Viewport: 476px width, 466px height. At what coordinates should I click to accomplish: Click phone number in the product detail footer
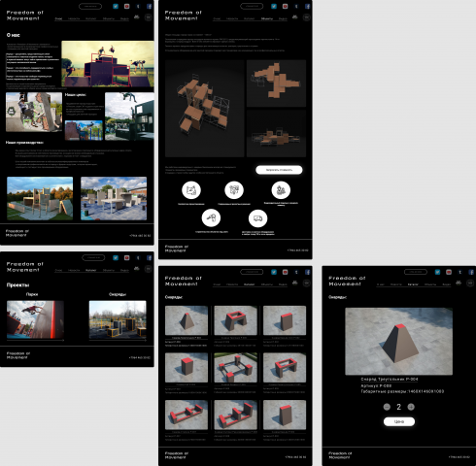click(x=459, y=457)
